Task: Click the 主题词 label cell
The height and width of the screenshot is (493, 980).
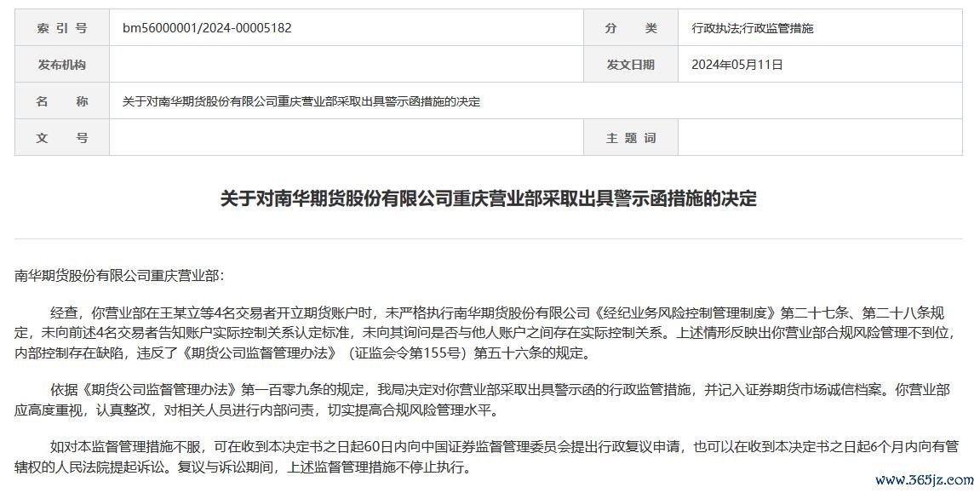Action: point(631,138)
